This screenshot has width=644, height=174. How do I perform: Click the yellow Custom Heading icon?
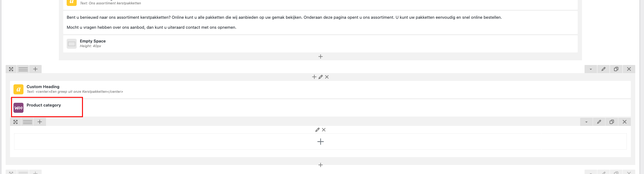pyautogui.click(x=18, y=89)
